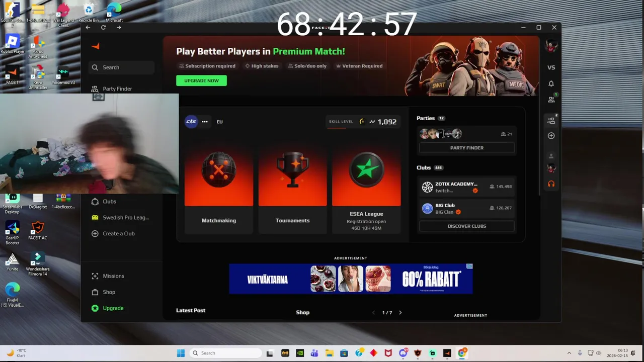
Task: Open Recycle Bin on desktop
Action: click(89, 14)
